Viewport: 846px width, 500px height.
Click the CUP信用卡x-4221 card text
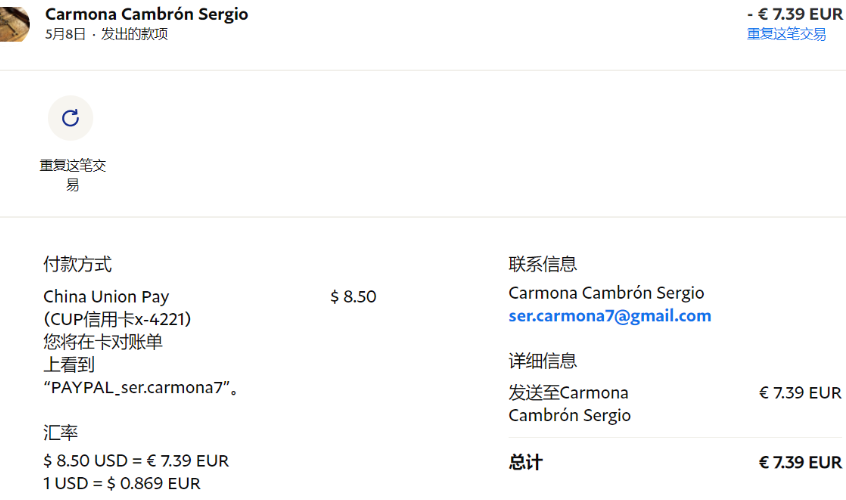tap(118, 319)
